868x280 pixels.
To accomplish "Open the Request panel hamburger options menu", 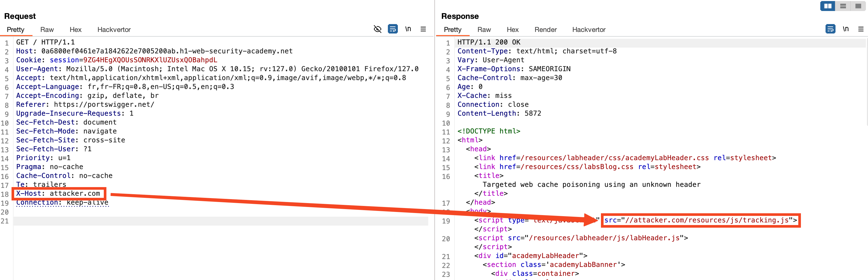I will point(423,29).
